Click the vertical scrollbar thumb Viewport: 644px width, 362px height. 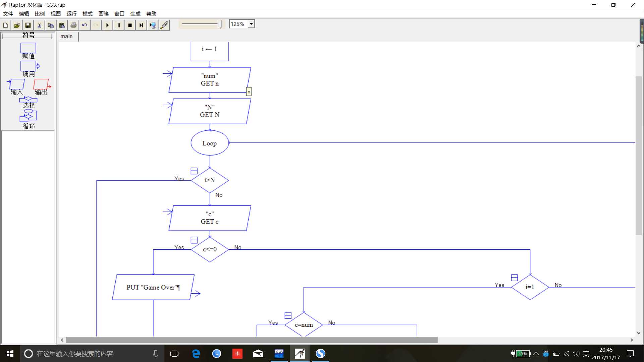(x=639, y=156)
